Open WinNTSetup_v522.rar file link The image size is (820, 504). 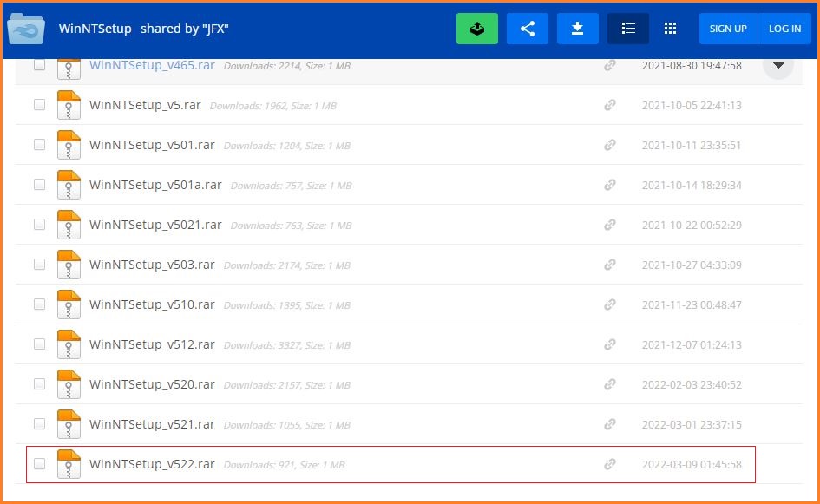pos(152,464)
